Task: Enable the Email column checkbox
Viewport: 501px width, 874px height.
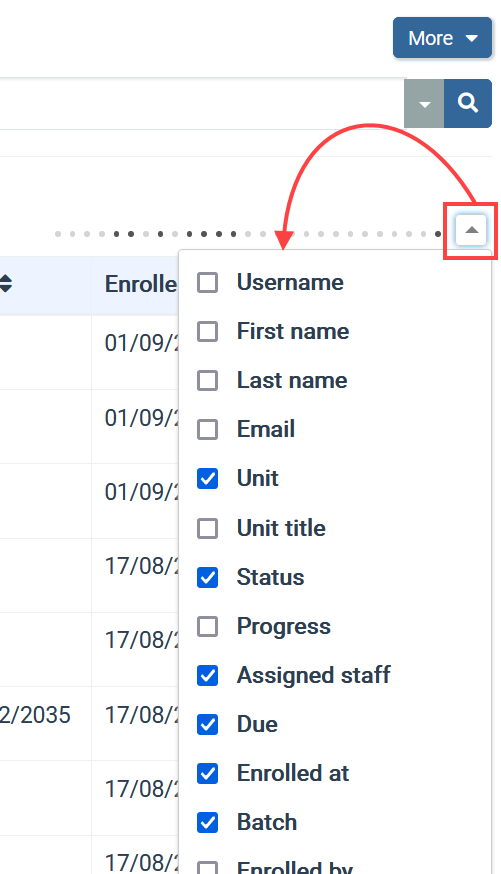Action: pos(207,430)
